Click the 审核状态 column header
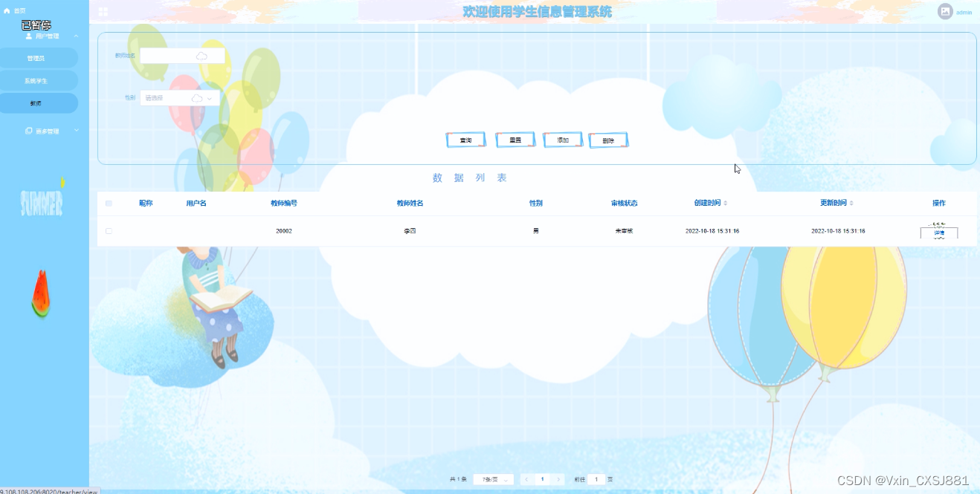 tap(624, 203)
